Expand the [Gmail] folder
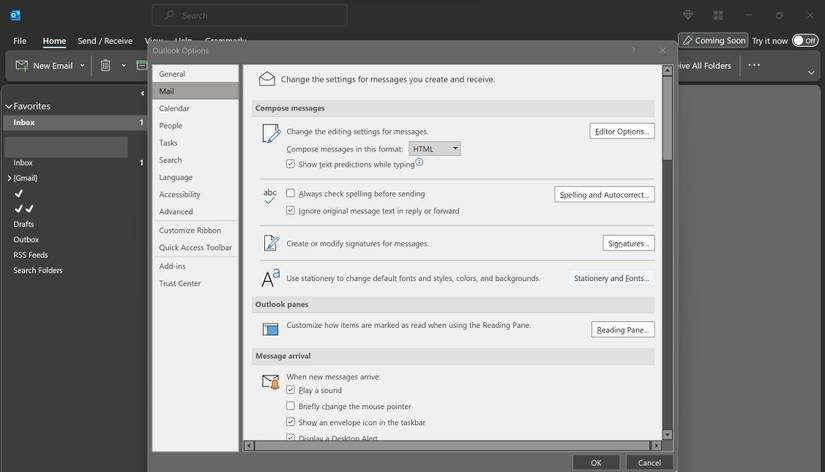825x472 pixels. [x=9, y=178]
